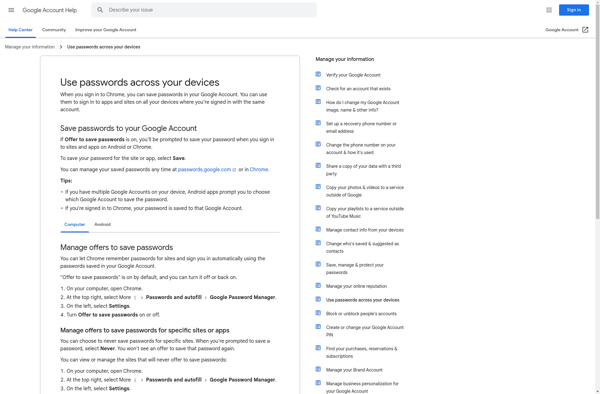Click the Sign in button
The height and width of the screenshot is (394, 600).
pyautogui.click(x=574, y=10)
